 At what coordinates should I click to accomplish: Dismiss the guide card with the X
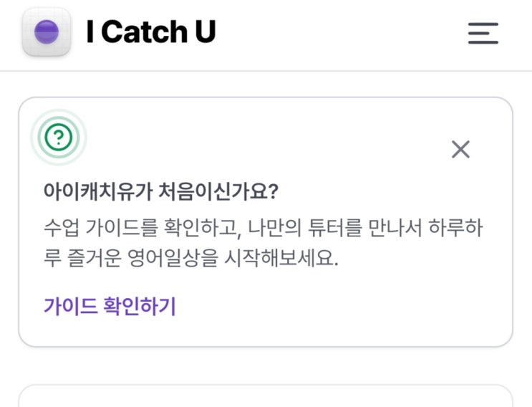460,149
